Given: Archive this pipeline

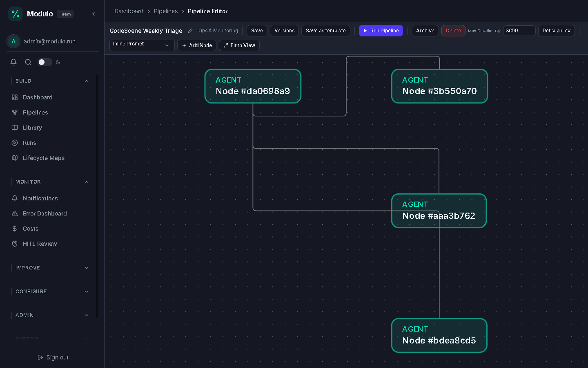Looking at the screenshot, I should [425, 31].
